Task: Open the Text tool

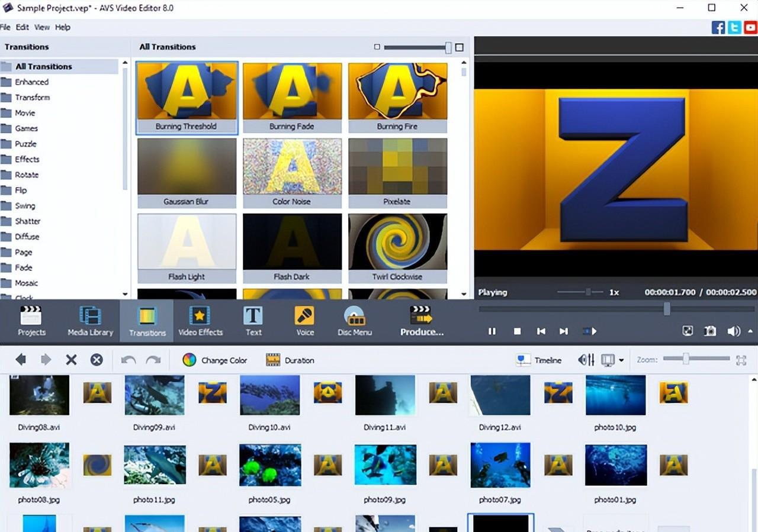Action: pos(253,321)
